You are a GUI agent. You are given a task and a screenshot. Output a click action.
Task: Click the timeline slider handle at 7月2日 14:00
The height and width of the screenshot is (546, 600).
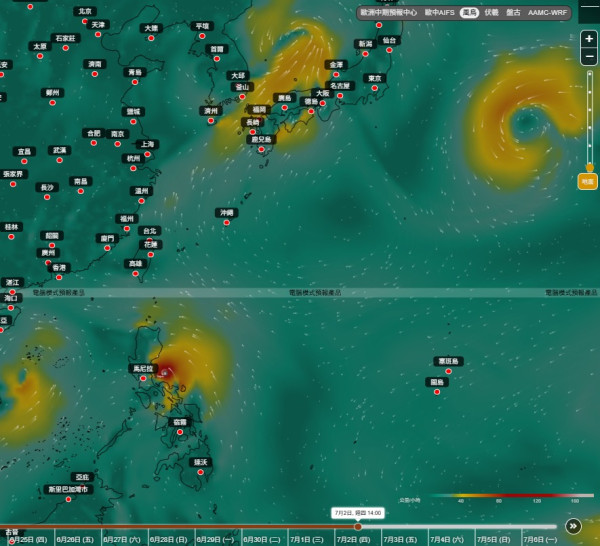tap(358, 526)
